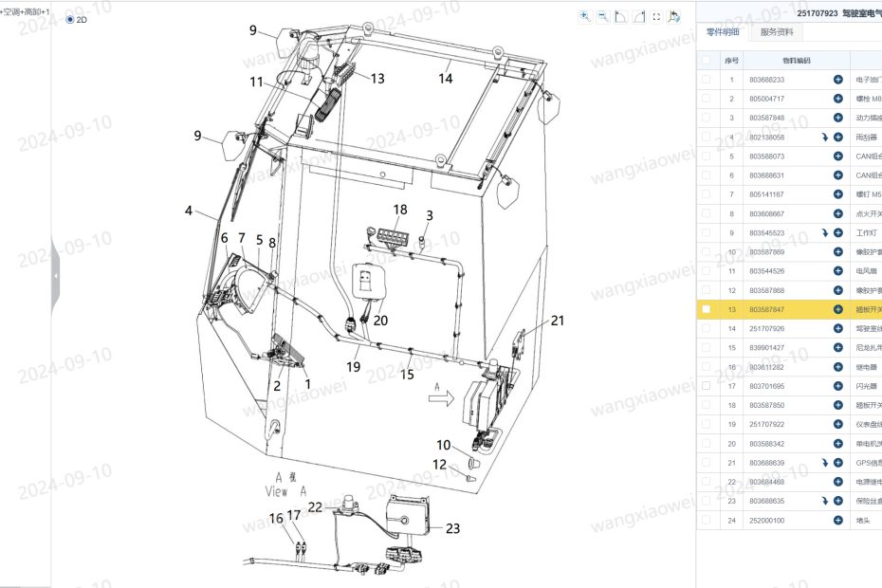Screen dimensions: 882x588
Task: Check the highlighted row 13 checkbox
Action: 705,309
